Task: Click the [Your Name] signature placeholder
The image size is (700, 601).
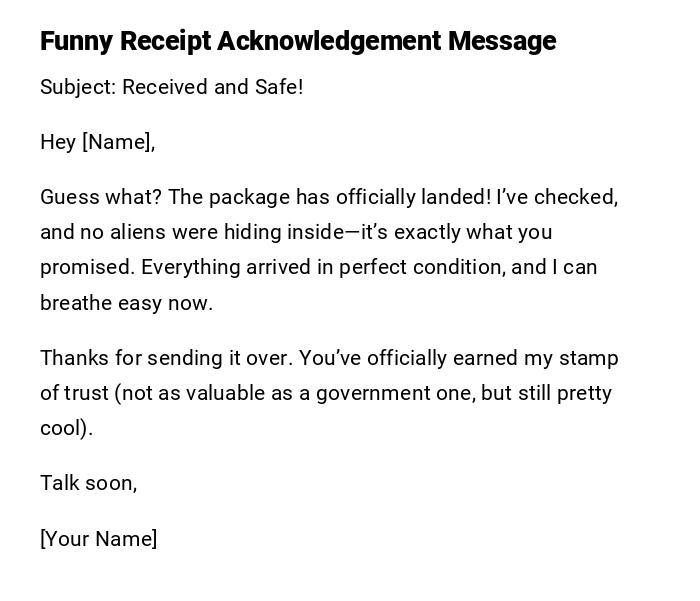Action: [x=98, y=539]
